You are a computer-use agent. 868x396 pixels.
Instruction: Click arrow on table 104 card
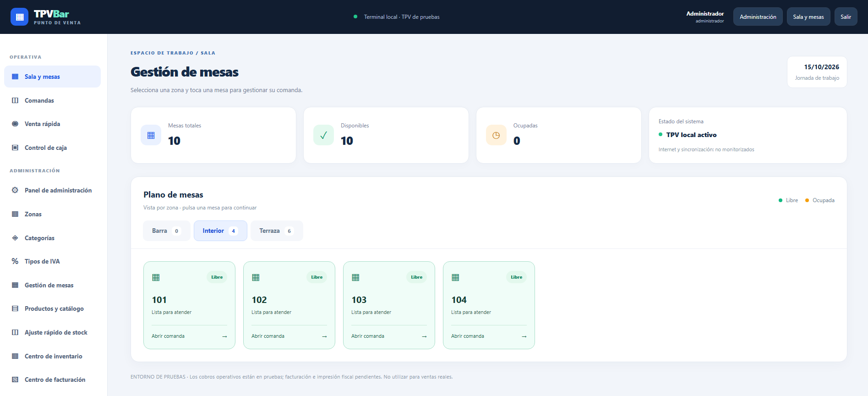(524, 336)
